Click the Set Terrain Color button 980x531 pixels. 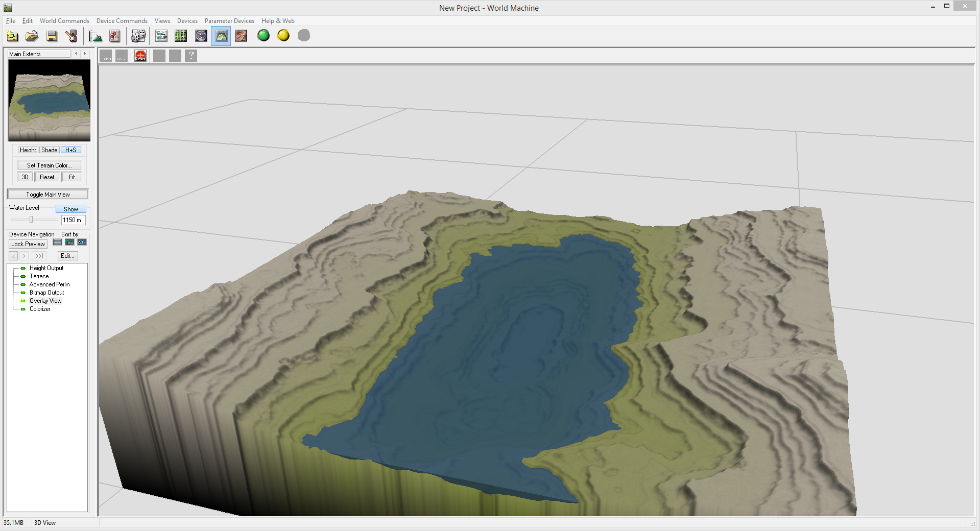[x=49, y=165]
